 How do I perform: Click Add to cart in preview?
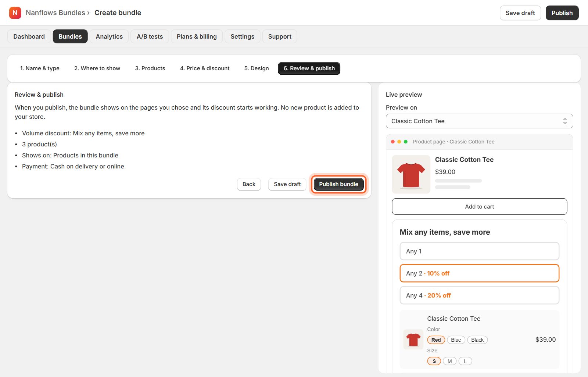(479, 207)
